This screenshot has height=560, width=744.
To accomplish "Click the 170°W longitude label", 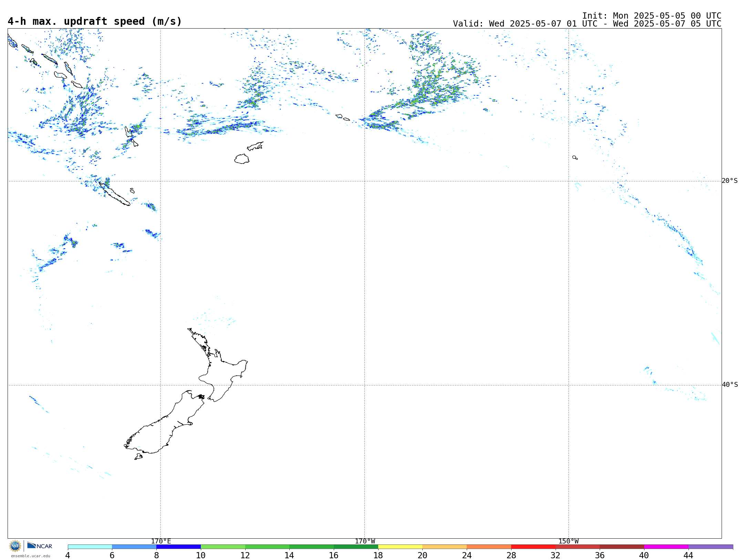I will click(x=365, y=541).
